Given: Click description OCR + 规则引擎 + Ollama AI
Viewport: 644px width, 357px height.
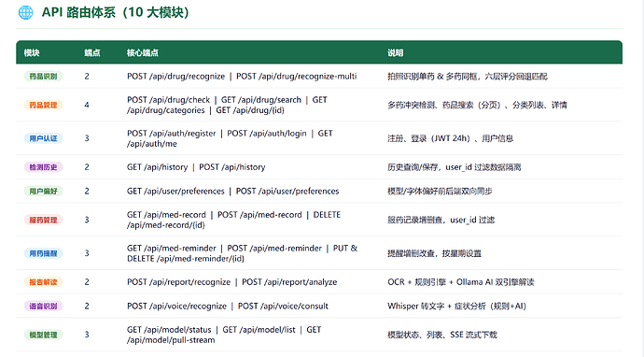Looking at the screenshot, I should (461, 282).
